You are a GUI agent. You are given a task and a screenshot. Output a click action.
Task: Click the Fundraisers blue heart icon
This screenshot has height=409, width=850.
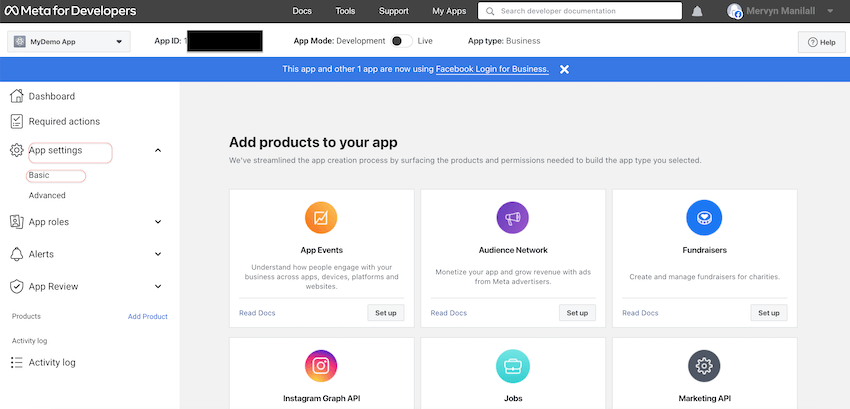(x=704, y=218)
